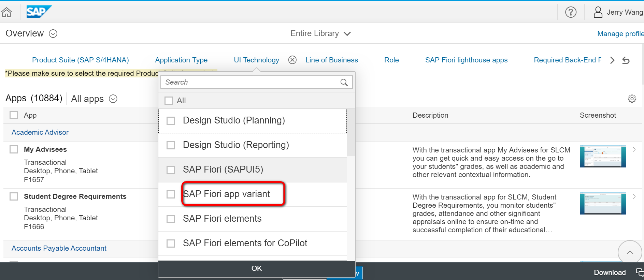Check the SAP Fiori app variant checkbox

[171, 194]
